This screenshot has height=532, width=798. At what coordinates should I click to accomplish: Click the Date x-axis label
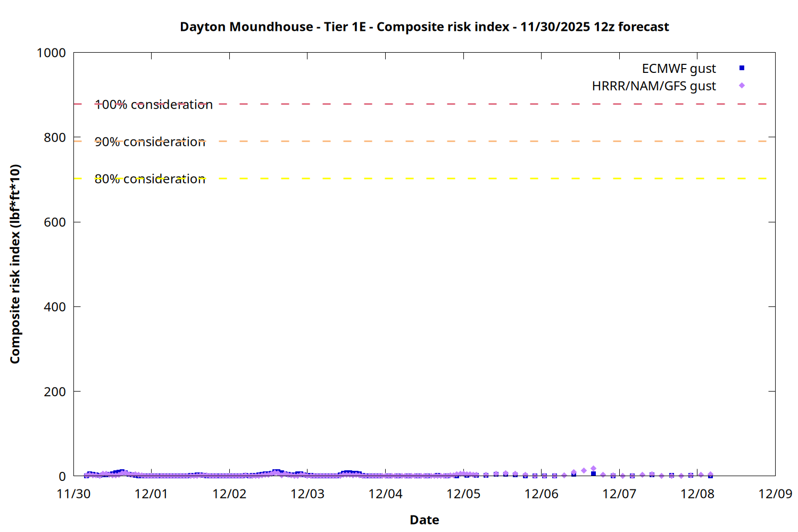coord(424,520)
